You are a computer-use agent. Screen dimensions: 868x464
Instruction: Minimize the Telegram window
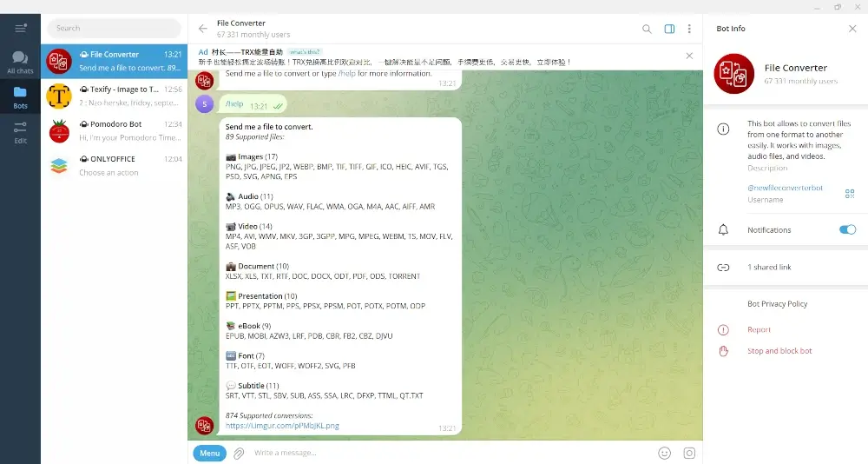tap(817, 7)
